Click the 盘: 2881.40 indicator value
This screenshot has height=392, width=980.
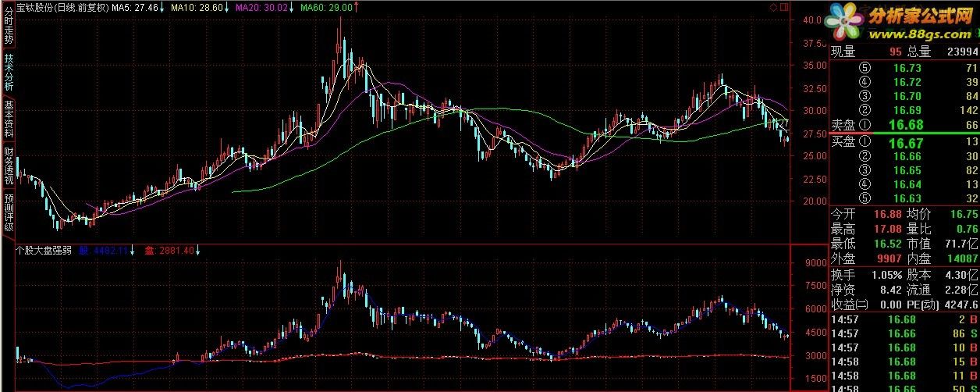(x=170, y=251)
